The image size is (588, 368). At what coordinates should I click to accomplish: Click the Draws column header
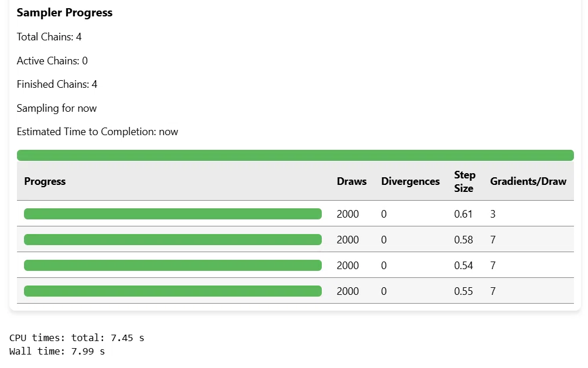pyautogui.click(x=352, y=181)
